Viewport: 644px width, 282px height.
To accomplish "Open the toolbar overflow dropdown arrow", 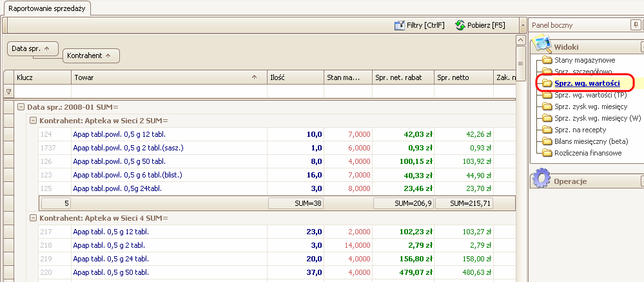I will coord(522,25).
